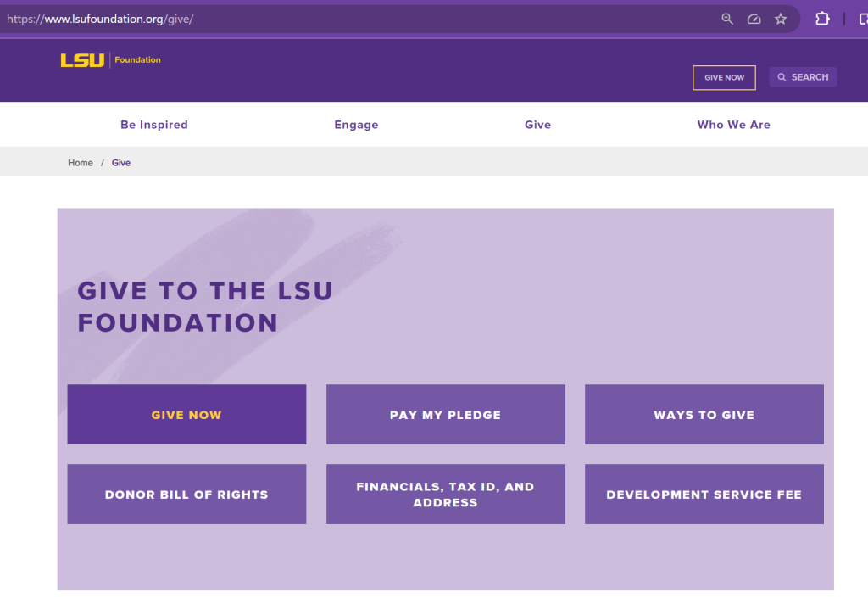Open the site Search button
868x615 pixels.
coord(803,77)
